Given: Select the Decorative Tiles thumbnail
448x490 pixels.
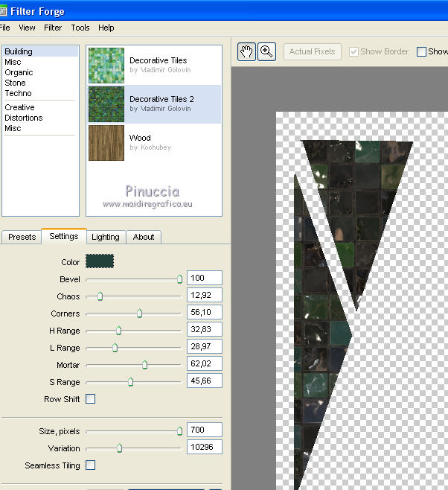Looking at the screenshot, I should [106, 66].
